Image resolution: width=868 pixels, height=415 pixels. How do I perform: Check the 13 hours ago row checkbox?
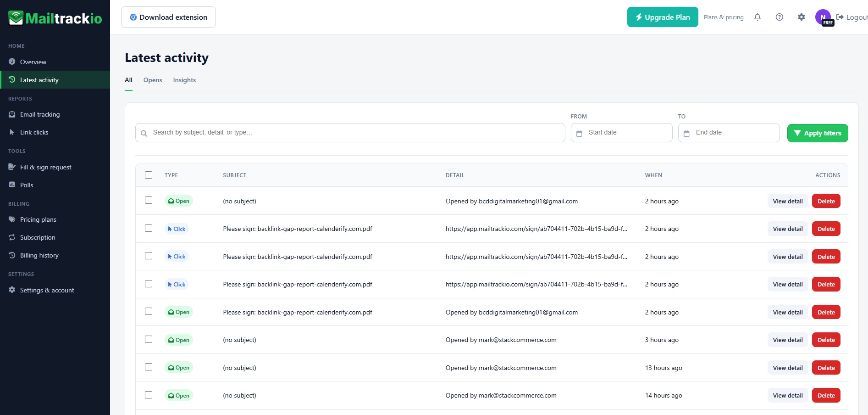(149, 367)
